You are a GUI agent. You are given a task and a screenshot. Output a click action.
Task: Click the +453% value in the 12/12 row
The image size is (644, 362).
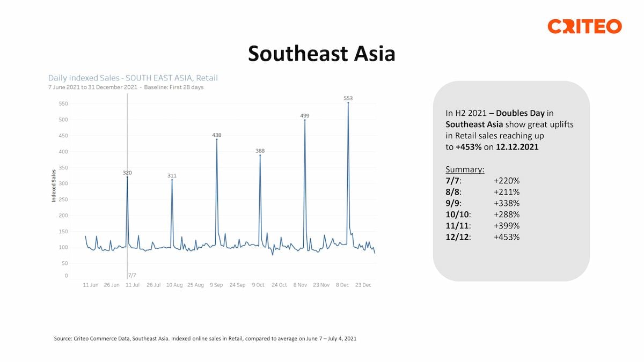tap(507, 237)
